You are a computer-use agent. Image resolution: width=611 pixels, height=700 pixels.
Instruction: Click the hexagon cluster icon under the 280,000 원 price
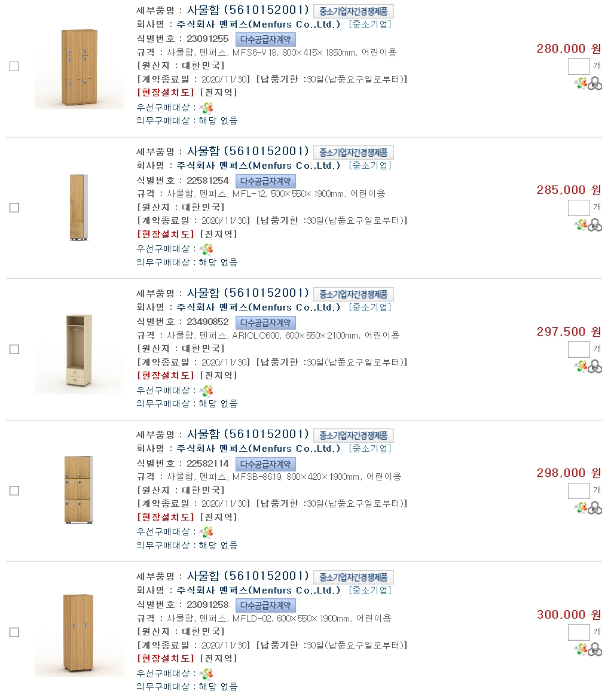coord(595,84)
